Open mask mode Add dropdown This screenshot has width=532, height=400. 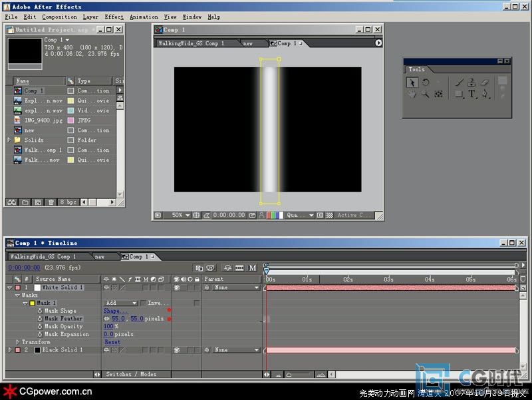click(121, 303)
